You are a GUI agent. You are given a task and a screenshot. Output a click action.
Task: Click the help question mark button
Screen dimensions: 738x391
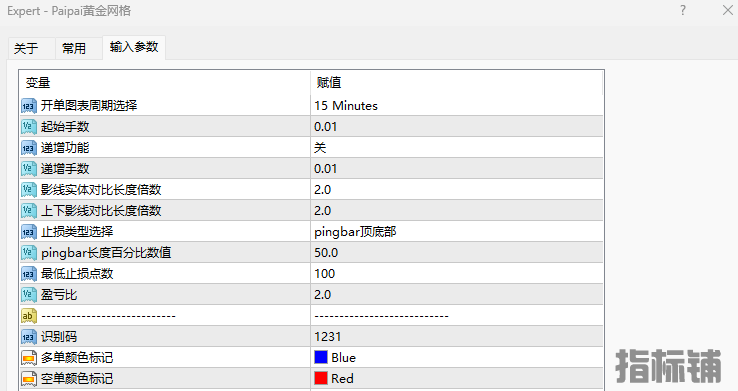click(x=683, y=10)
